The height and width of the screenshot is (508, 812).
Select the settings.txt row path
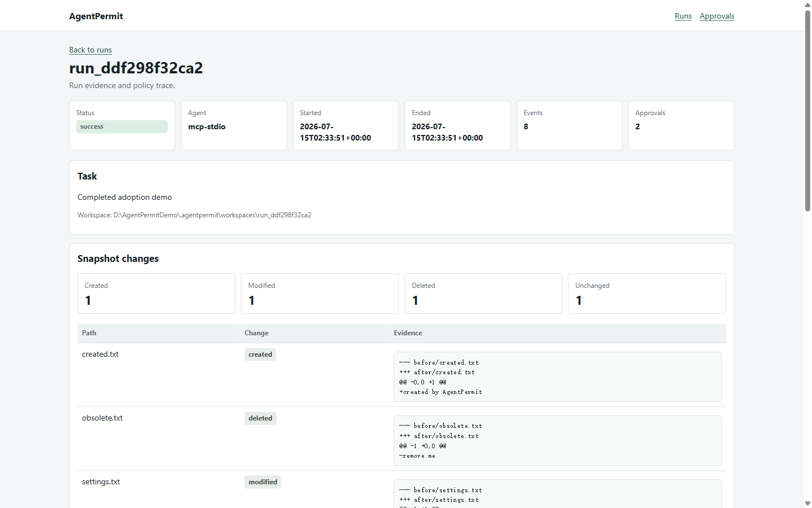click(101, 481)
